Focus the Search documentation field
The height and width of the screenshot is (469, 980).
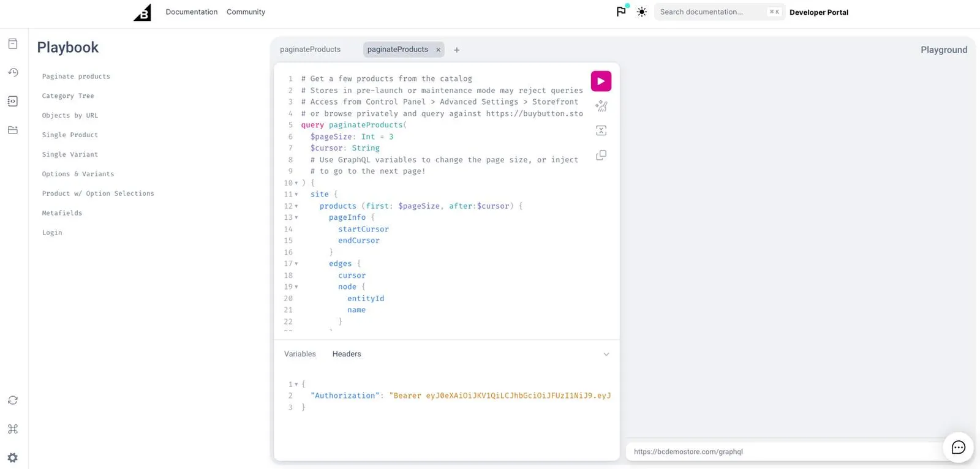(x=719, y=12)
